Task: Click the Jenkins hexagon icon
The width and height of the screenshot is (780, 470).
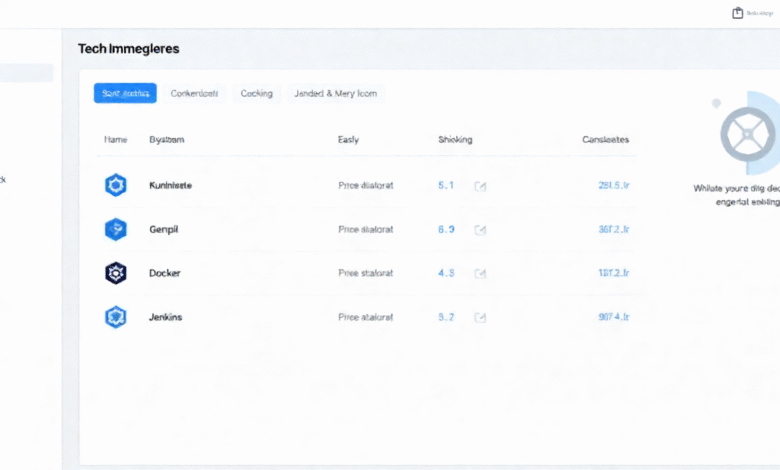Action: [115, 317]
